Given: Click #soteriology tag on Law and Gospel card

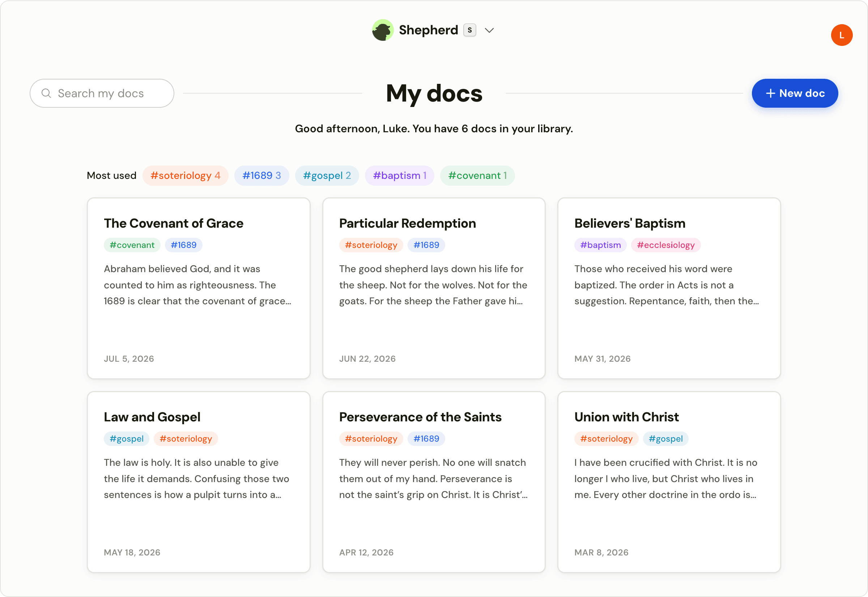Looking at the screenshot, I should point(186,439).
